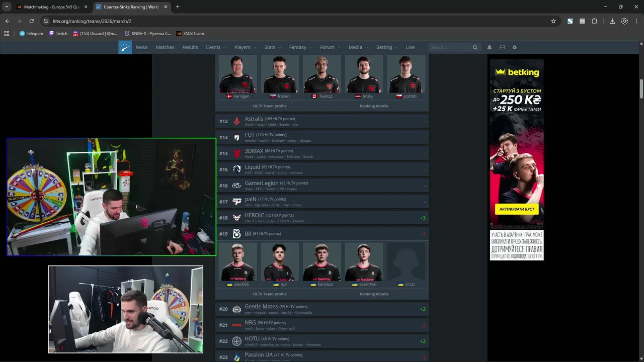Screen dimensions: 644x362
Task: Open Chrome downloads icon
Action: pos(612,21)
